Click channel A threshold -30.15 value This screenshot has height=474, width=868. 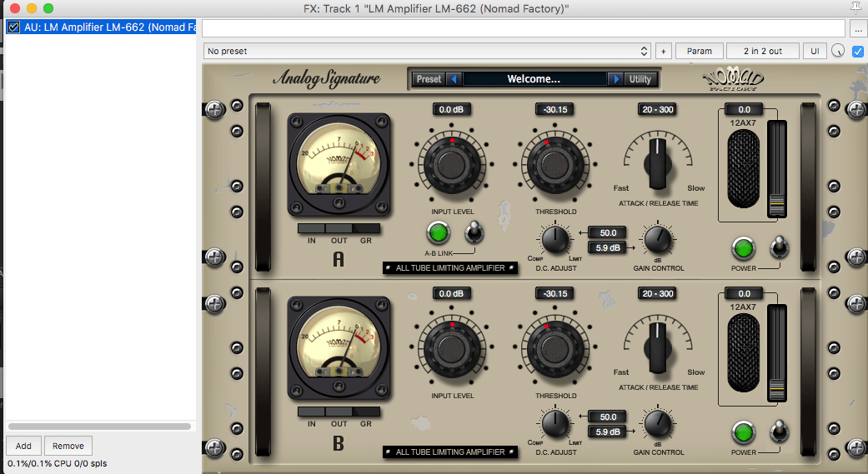(554, 109)
